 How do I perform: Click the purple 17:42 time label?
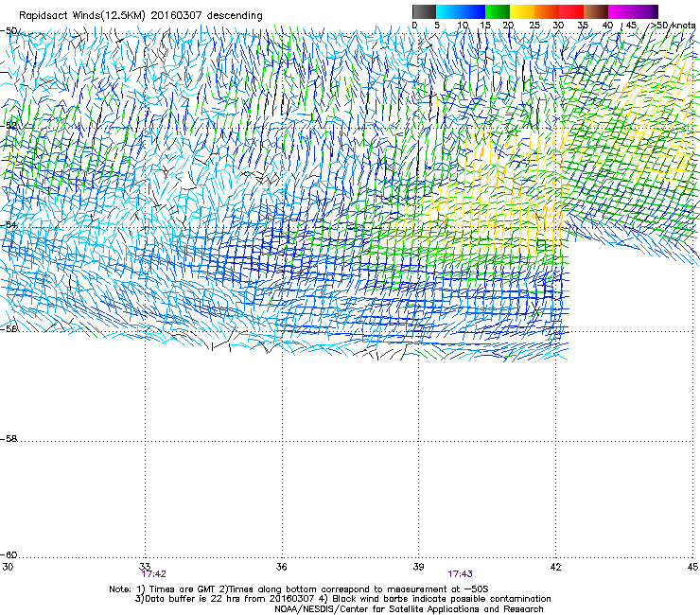[x=153, y=574]
